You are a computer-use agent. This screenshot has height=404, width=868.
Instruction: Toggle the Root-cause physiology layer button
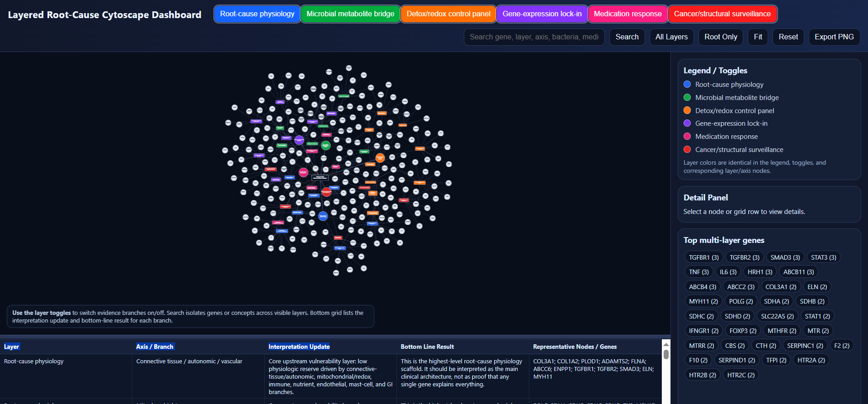point(257,14)
